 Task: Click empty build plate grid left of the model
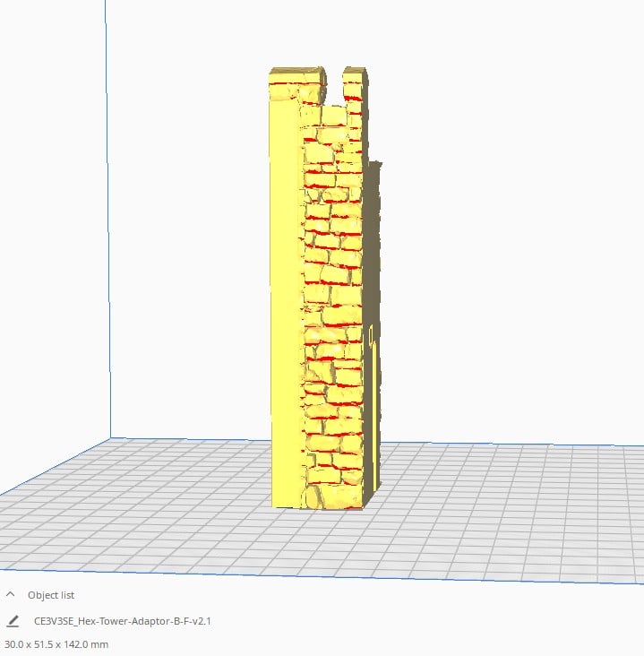click(146, 502)
